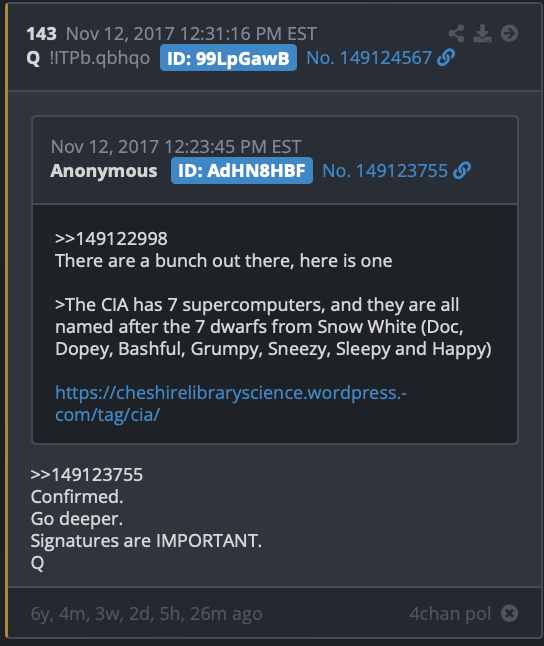Image resolution: width=544 pixels, height=646 pixels.
Task: Open post No. 149124567 link
Action: coord(369,58)
